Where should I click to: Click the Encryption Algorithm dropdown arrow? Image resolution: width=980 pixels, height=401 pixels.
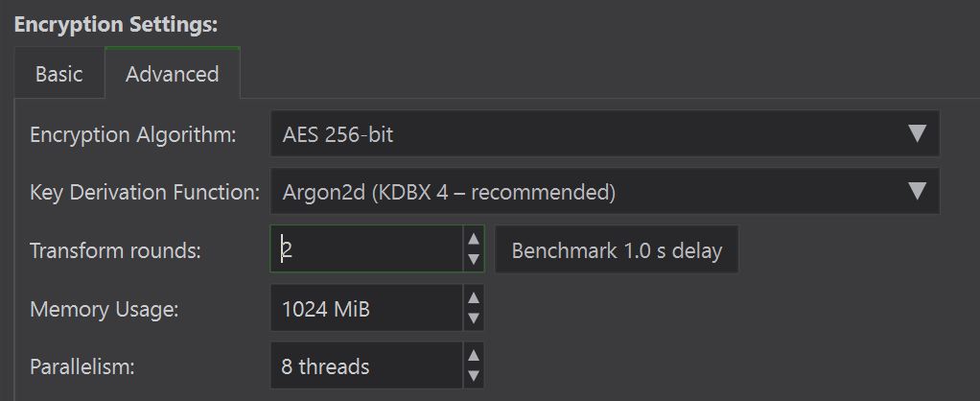point(917,134)
